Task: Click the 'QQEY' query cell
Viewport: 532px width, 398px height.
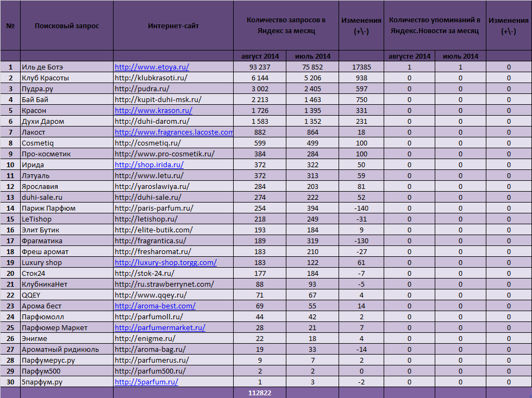Action: [x=67, y=295]
